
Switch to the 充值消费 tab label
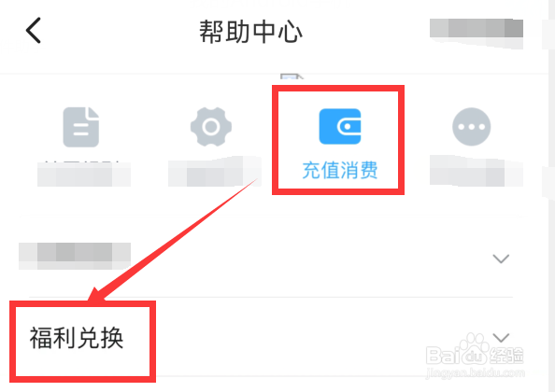[340, 170]
